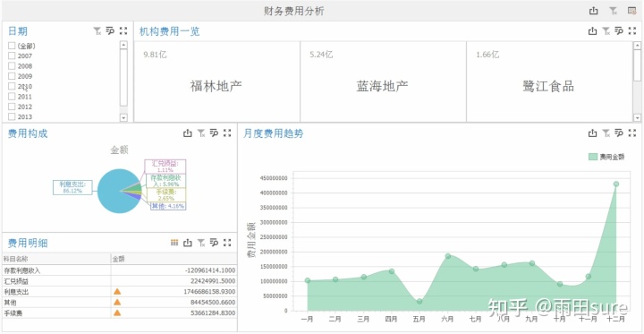Select the 蓝海地产 card
Screen dimensions: 644x334
click(x=383, y=81)
